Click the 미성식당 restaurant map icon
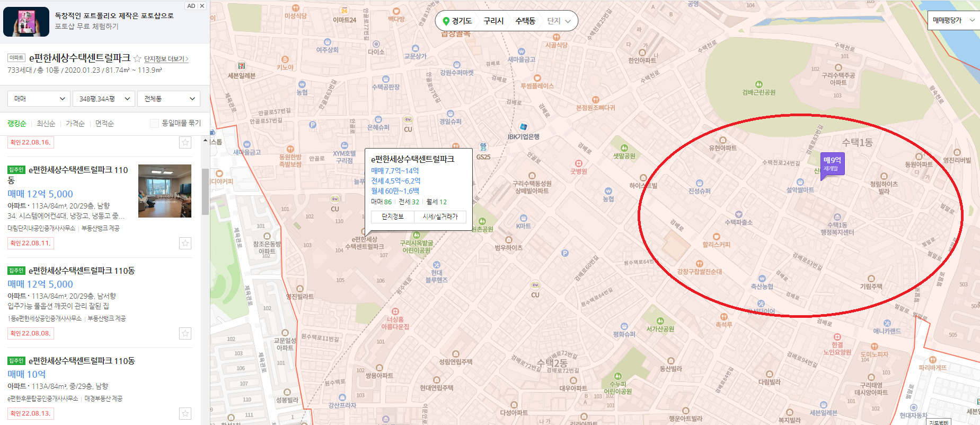Viewport: 980px width, 425px height. point(296,8)
